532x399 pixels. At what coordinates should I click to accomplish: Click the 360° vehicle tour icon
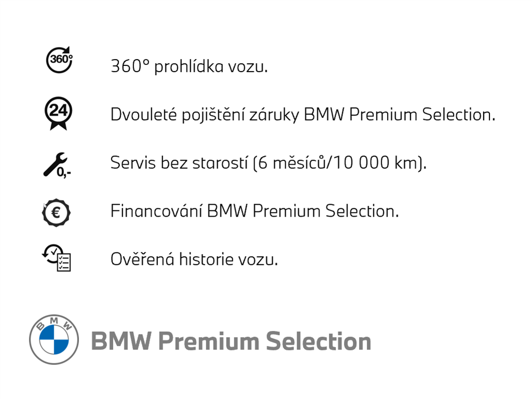tap(60, 59)
